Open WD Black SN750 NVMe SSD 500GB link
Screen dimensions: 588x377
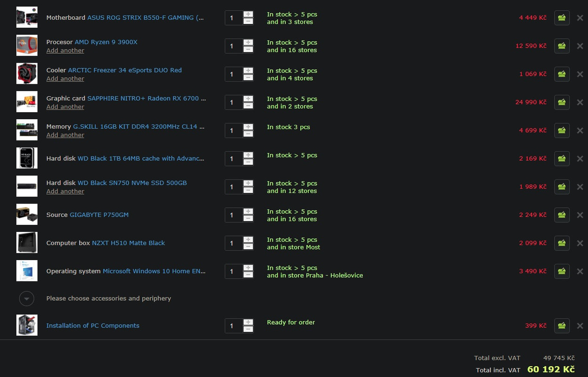[132, 183]
